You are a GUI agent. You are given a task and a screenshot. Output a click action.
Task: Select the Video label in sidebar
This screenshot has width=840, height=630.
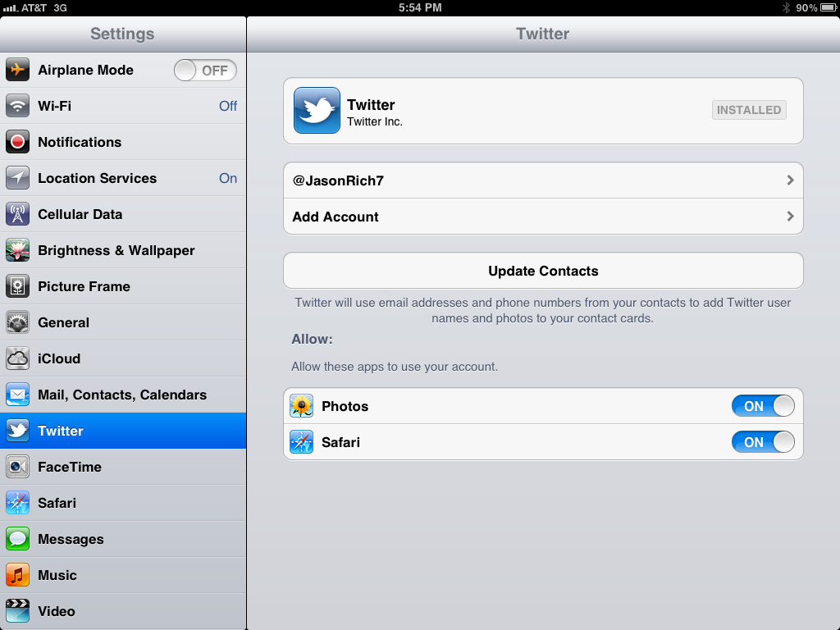pos(57,611)
